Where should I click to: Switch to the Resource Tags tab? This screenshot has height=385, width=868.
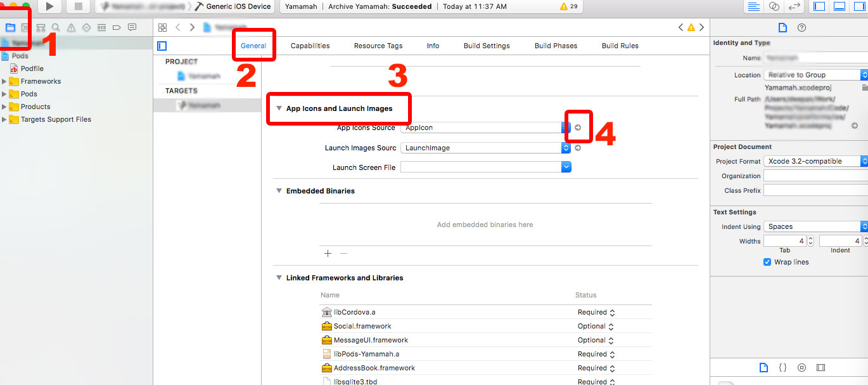[378, 46]
